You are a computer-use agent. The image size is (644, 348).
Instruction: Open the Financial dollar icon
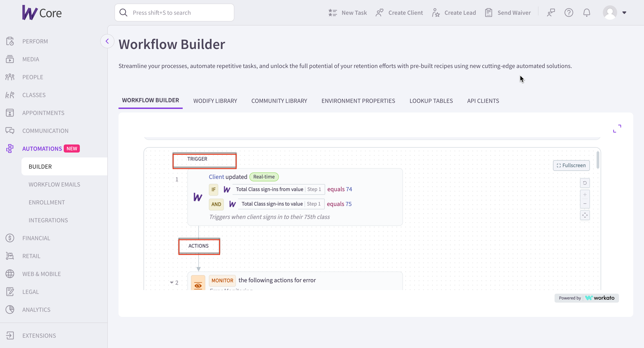pyautogui.click(x=10, y=238)
